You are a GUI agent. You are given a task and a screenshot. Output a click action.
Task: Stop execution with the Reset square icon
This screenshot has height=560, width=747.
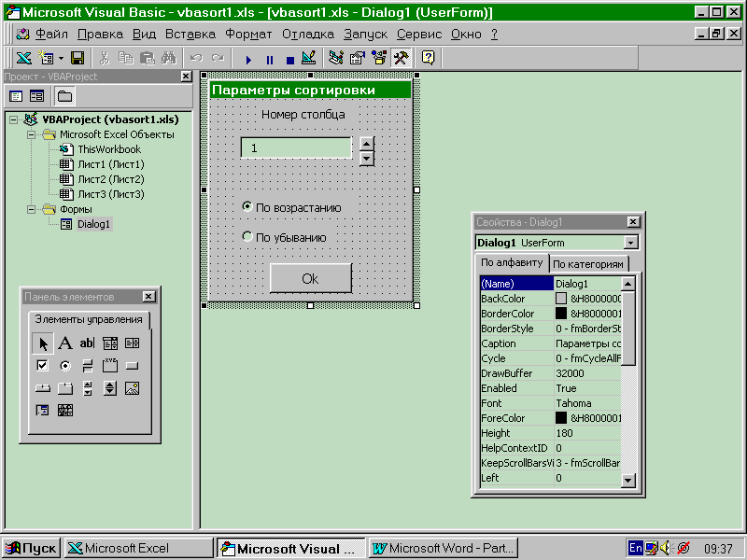(x=290, y=60)
